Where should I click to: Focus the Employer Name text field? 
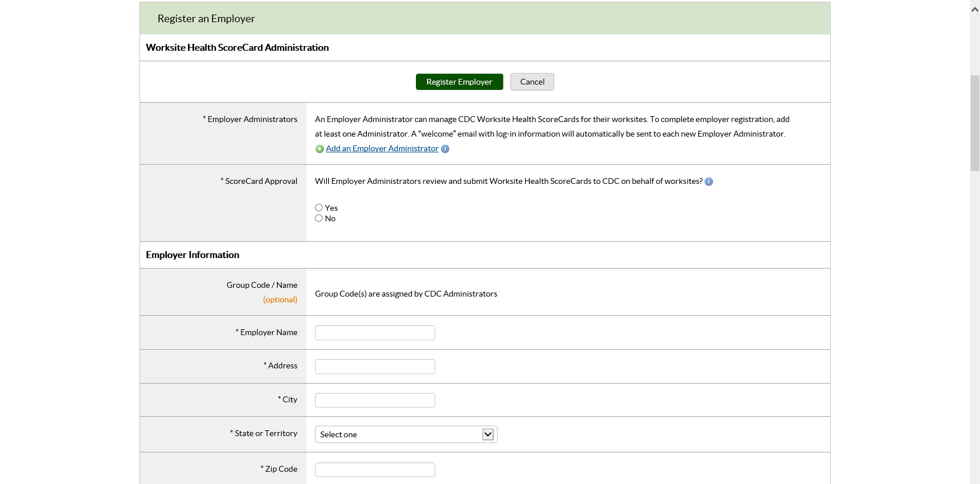coord(375,333)
